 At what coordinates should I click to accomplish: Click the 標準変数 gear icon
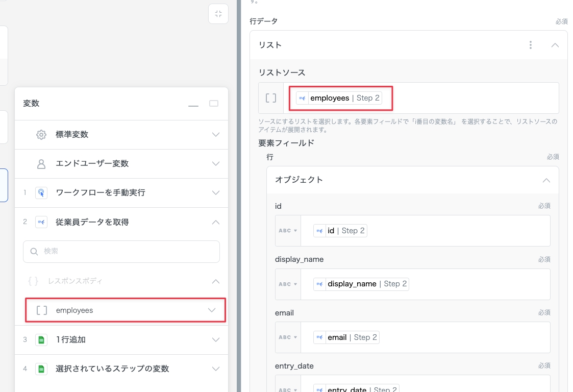coord(41,135)
